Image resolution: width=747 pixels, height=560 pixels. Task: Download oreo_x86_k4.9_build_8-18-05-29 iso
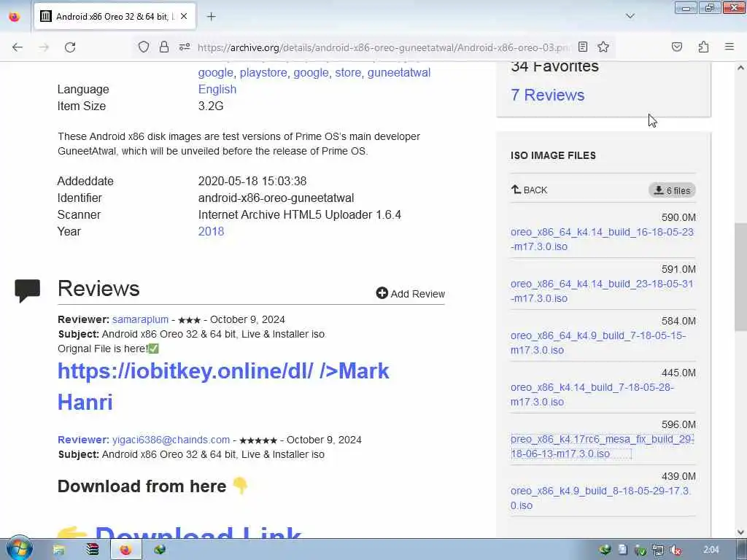click(601, 498)
